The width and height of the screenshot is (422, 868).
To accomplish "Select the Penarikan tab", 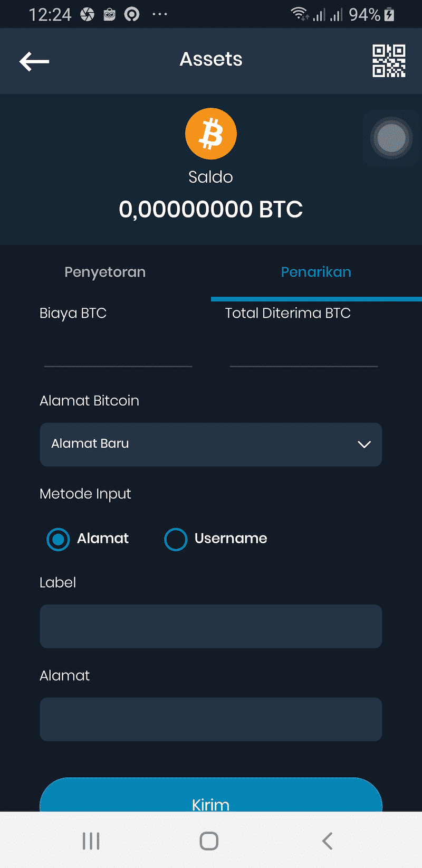I will pos(316,272).
